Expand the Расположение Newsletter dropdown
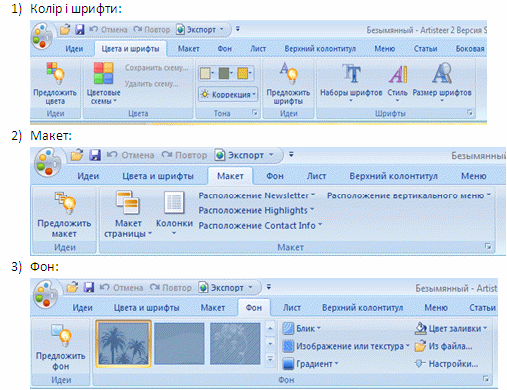This screenshot has height=390, width=507. click(x=257, y=195)
